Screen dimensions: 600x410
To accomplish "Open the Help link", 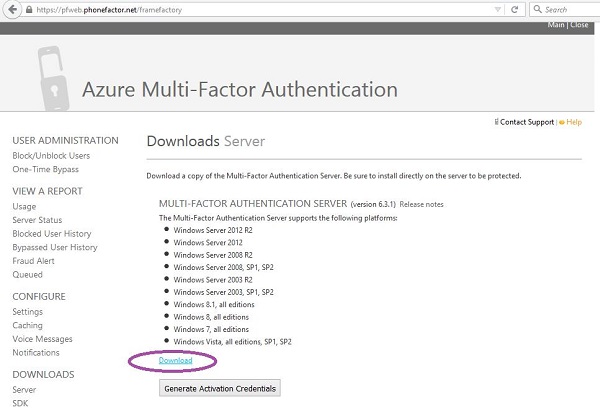I will pos(573,122).
